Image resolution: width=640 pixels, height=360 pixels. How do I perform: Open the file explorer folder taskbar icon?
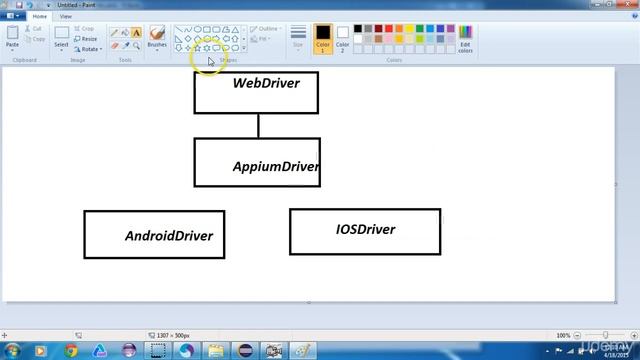pos(216,351)
